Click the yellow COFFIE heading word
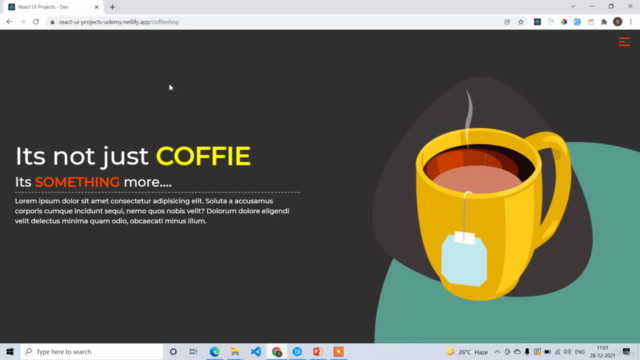This screenshot has width=640, height=360. coord(203,156)
